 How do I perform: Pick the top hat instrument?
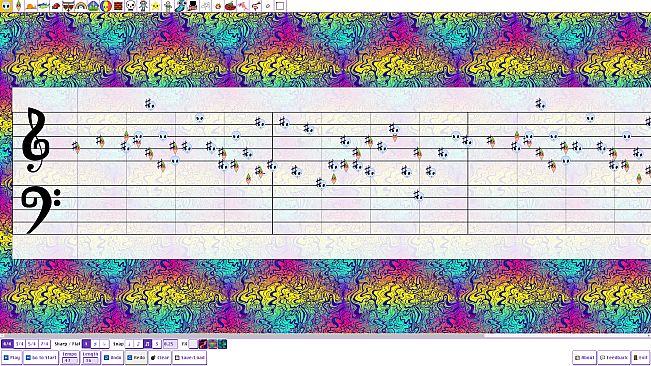coord(193,6)
